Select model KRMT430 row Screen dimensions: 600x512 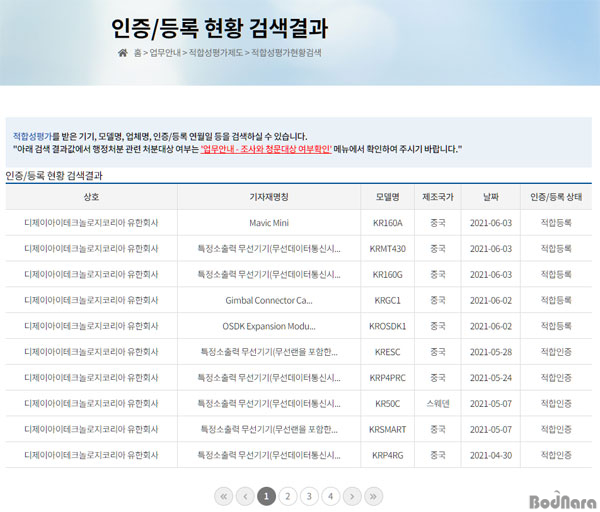(x=387, y=248)
